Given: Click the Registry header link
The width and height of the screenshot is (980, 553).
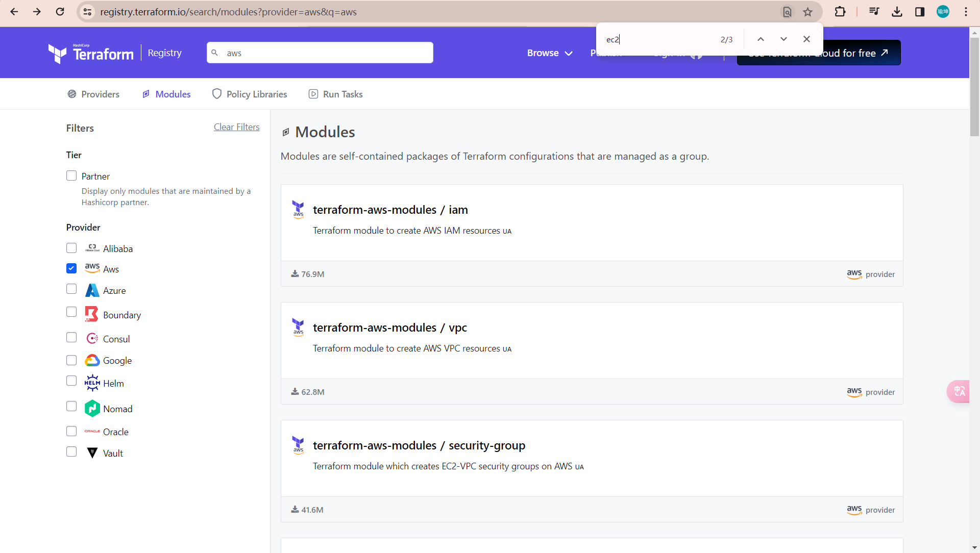Looking at the screenshot, I should pos(164,53).
